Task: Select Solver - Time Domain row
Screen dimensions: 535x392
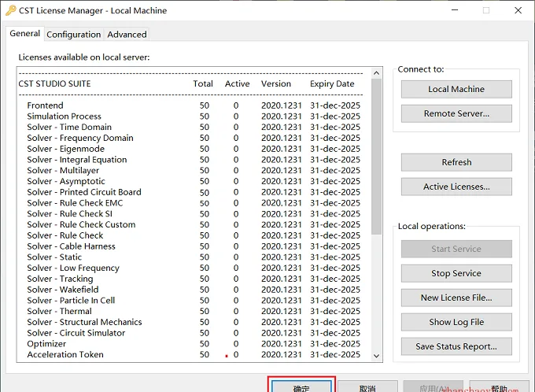Action: pyautogui.click(x=194, y=127)
